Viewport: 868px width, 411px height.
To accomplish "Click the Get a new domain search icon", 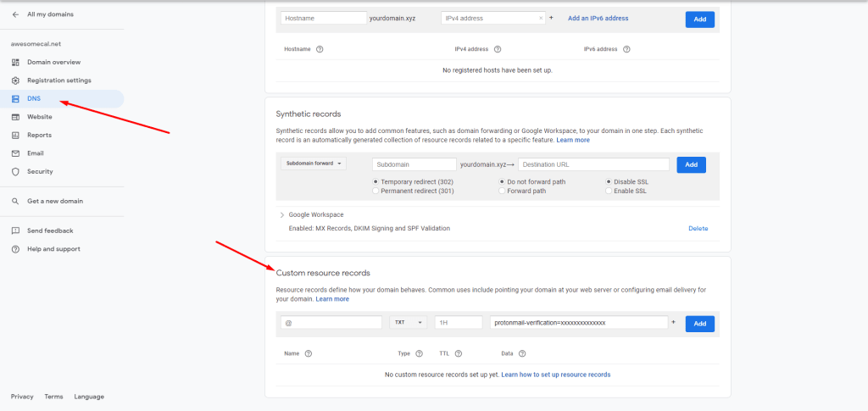I will (x=15, y=202).
